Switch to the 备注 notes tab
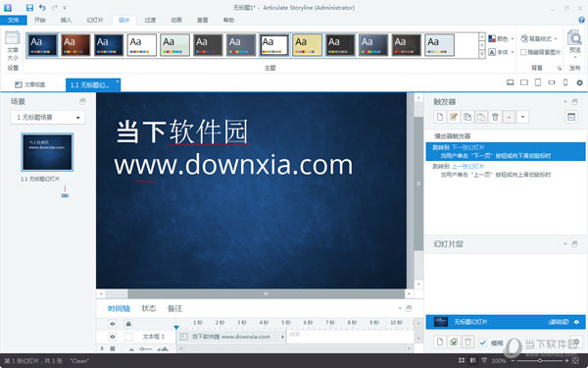 (x=174, y=309)
